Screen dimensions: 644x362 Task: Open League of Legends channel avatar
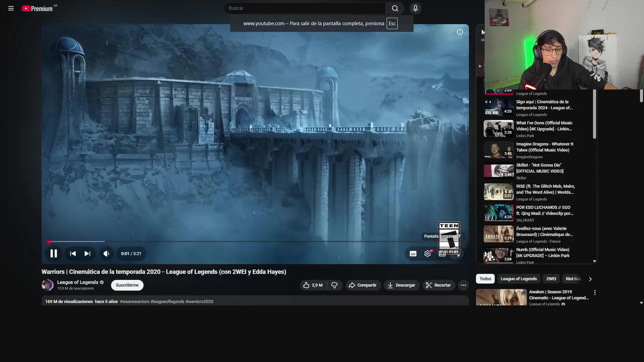point(48,285)
